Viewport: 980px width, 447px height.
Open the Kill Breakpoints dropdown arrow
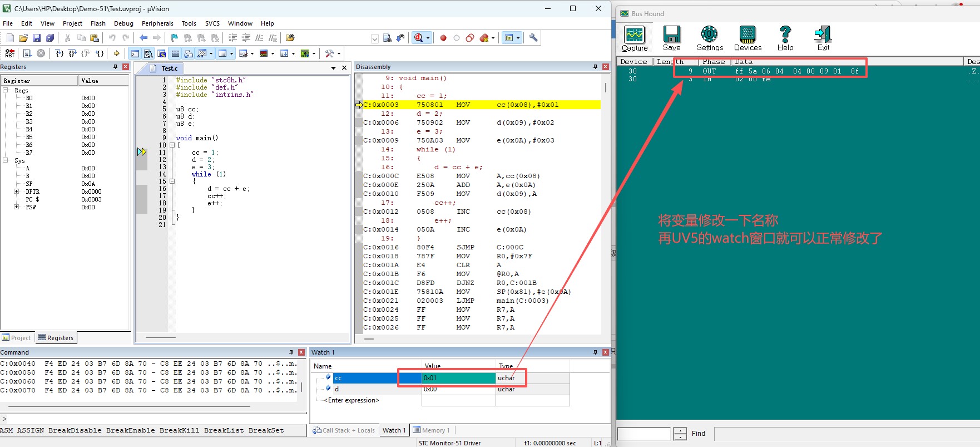(493, 38)
